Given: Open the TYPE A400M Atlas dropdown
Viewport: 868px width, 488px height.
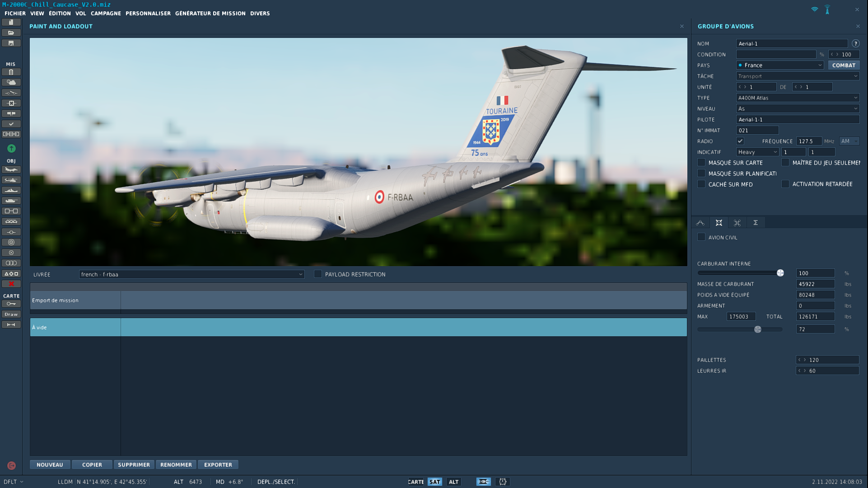Looking at the screenshot, I should point(798,98).
